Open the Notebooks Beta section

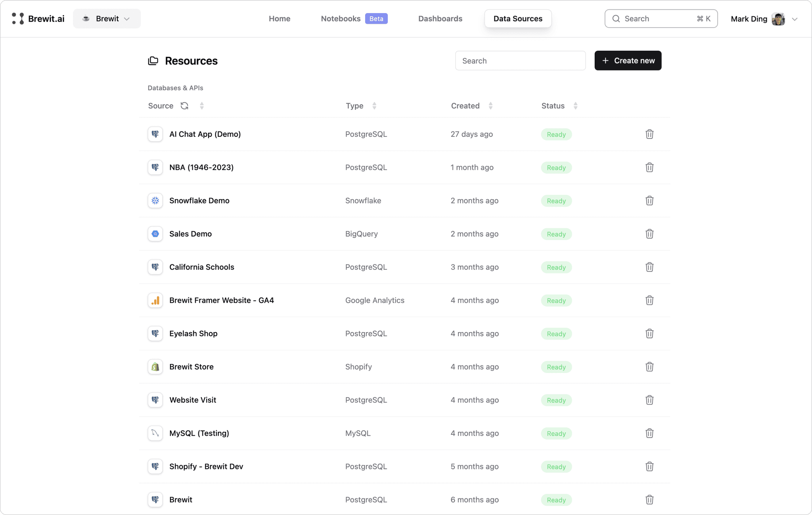[341, 18]
